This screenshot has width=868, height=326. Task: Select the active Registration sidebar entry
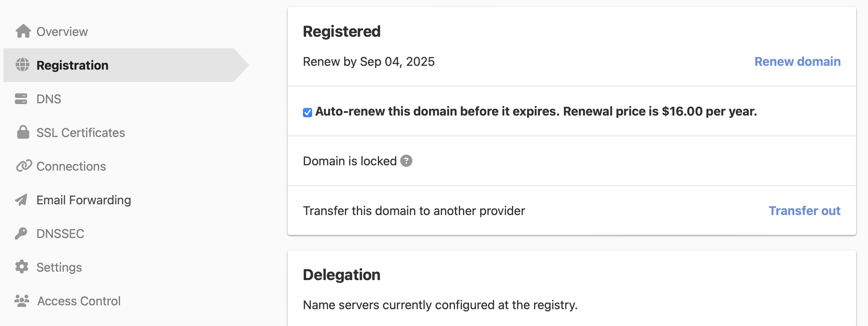tap(72, 65)
